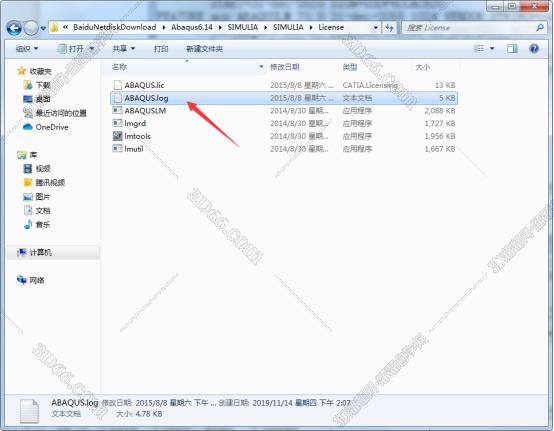Sort by the 修改日期 column header
This screenshot has width=554, height=431.
coord(284,67)
